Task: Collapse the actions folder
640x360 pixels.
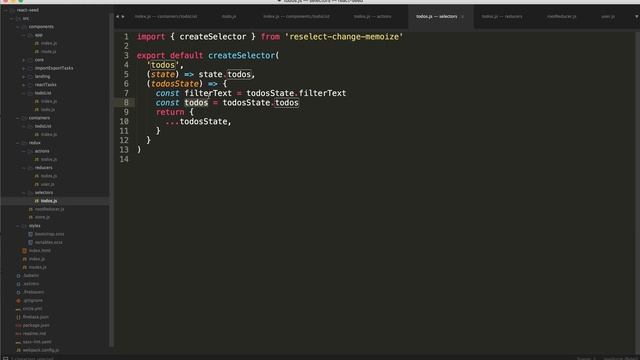Action: (x=23, y=151)
